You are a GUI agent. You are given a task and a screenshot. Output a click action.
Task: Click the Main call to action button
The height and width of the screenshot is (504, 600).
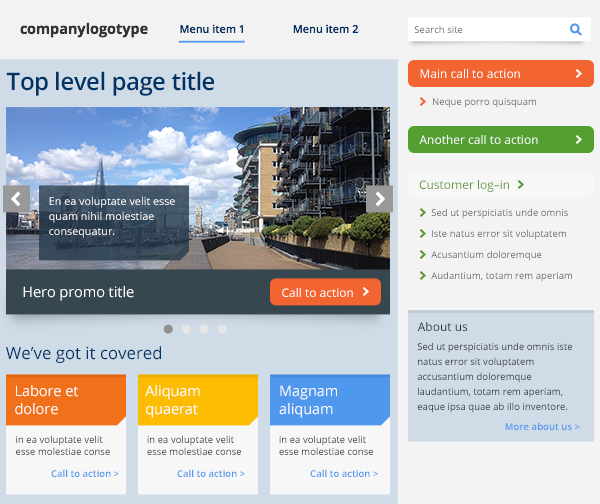[501, 73]
